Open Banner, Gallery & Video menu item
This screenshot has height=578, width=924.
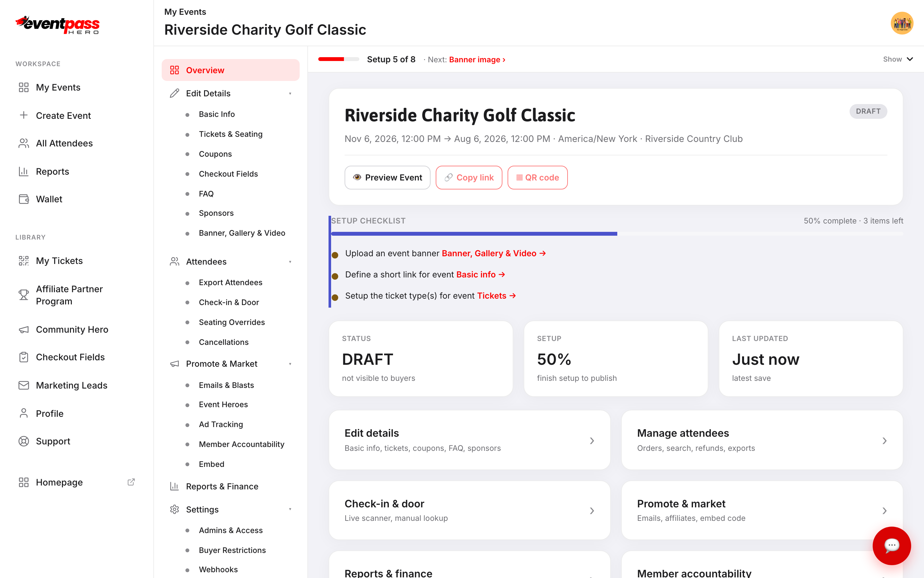tap(242, 233)
